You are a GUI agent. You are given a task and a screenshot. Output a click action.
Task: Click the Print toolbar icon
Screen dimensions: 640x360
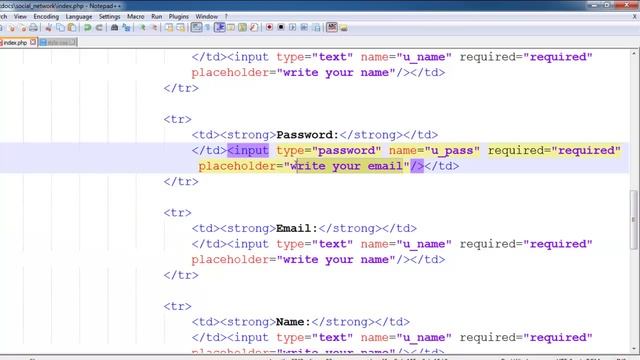tap(33, 28)
